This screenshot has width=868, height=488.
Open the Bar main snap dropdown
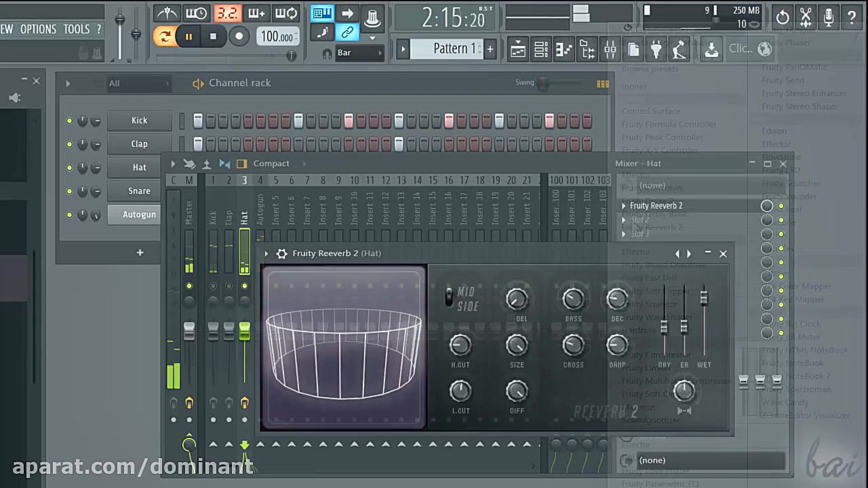tap(359, 52)
